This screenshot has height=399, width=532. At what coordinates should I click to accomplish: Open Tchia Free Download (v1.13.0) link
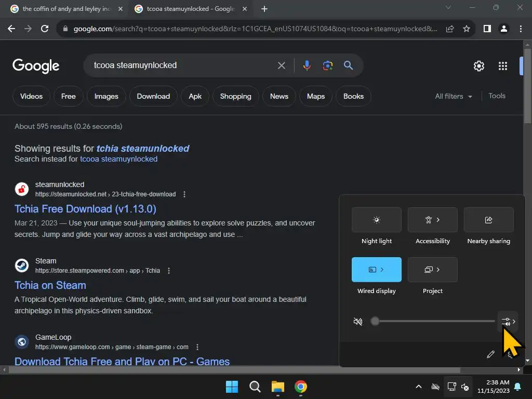[85, 209]
